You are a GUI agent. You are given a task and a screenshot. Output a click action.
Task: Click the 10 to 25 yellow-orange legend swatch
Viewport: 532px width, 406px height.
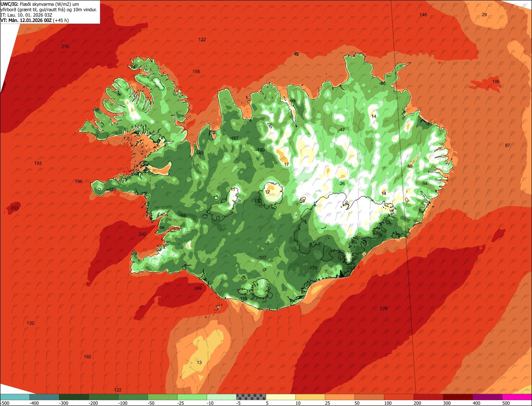(x=310, y=397)
